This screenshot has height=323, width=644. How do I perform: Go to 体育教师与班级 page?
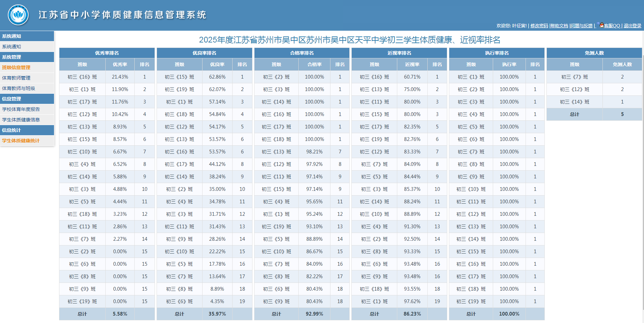[x=19, y=88]
